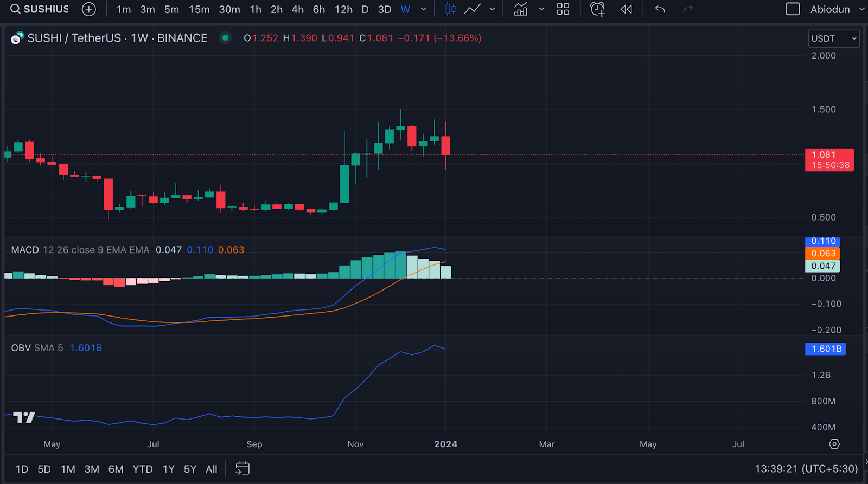The image size is (868, 484).
Task: Select the MACD indicator legend
Action: (x=25, y=250)
